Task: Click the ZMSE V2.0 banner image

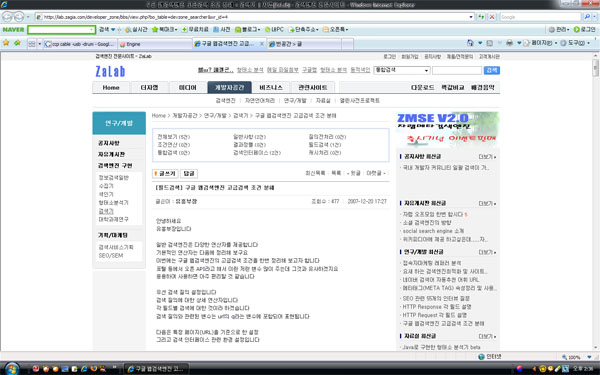Action: (447, 129)
